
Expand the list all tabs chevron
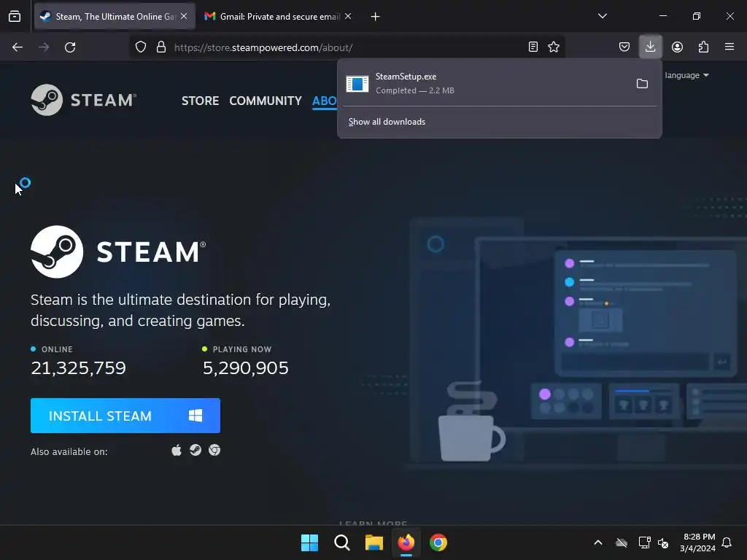(x=603, y=16)
